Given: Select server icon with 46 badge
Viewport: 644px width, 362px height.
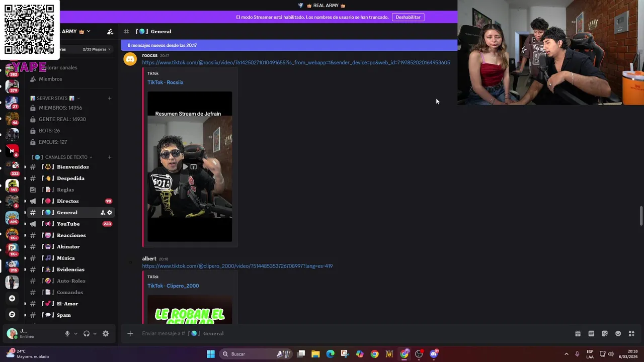Looking at the screenshot, I should point(12,118).
